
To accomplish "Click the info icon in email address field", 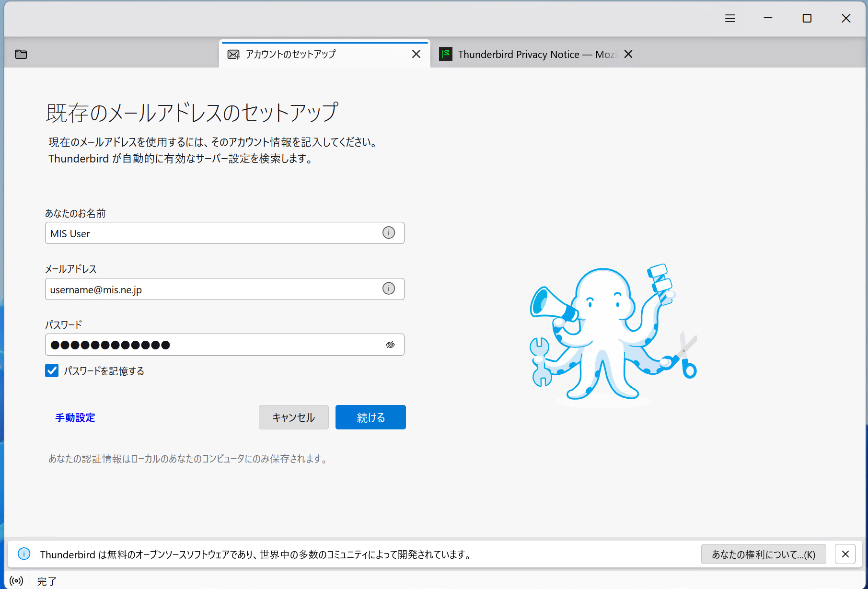I will tap(388, 289).
